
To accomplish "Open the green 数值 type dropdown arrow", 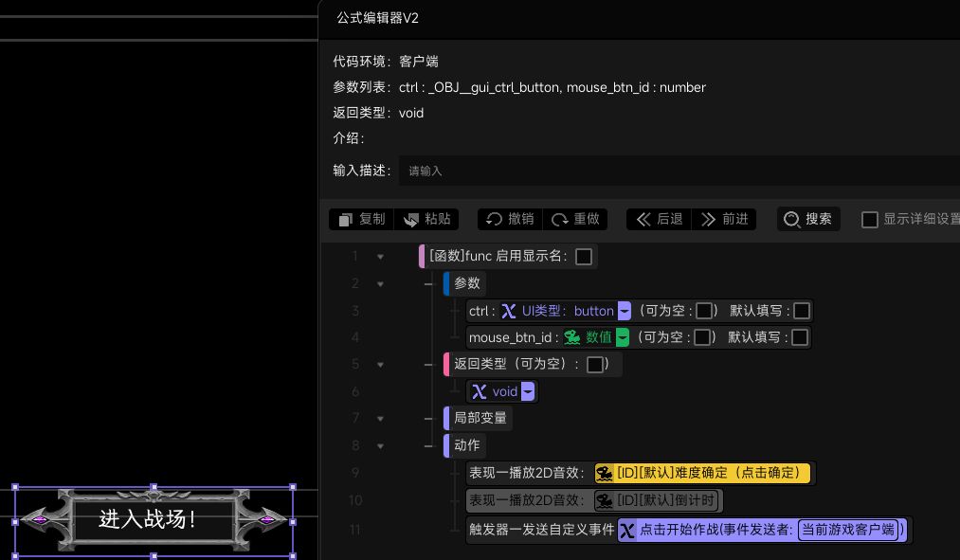I will pos(622,337).
